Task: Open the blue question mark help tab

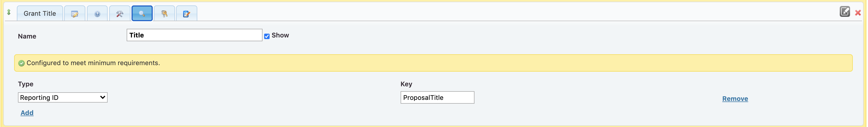Action: pos(97,14)
